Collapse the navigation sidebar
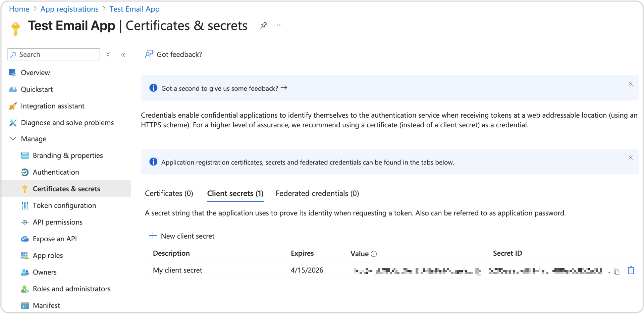The image size is (644, 314). (123, 54)
